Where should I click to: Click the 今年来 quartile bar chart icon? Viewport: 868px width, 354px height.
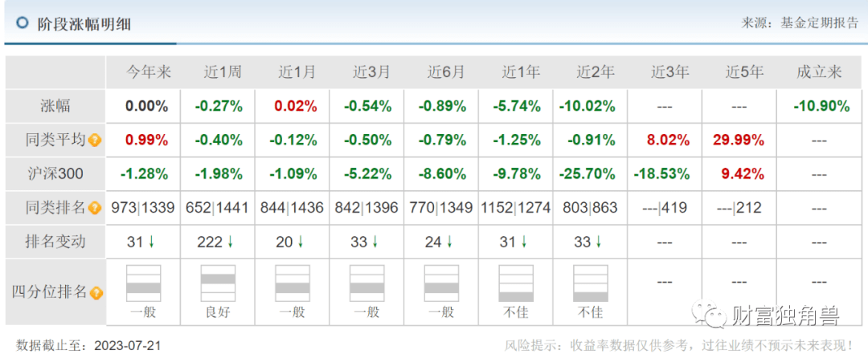144,283
